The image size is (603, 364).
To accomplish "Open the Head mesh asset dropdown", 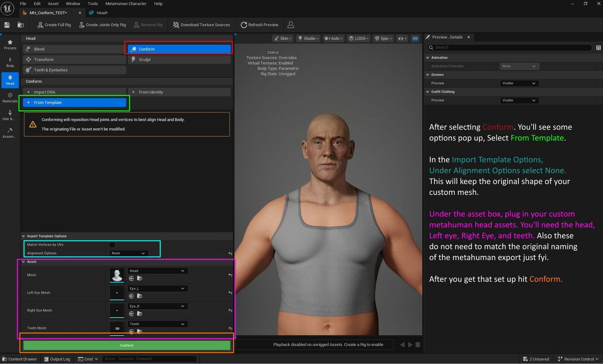I will tap(157, 271).
